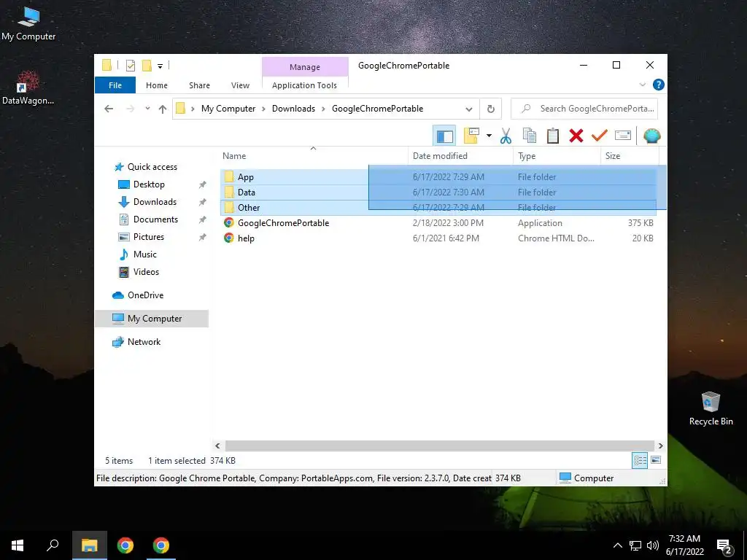
Task: Click the Copy icon in toolbar
Action: 530,136
